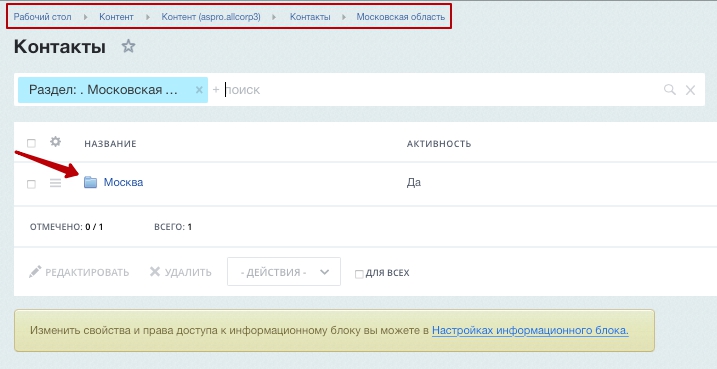Add Контакты page to favorites star
This screenshot has width=717, height=369.
pyautogui.click(x=128, y=46)
